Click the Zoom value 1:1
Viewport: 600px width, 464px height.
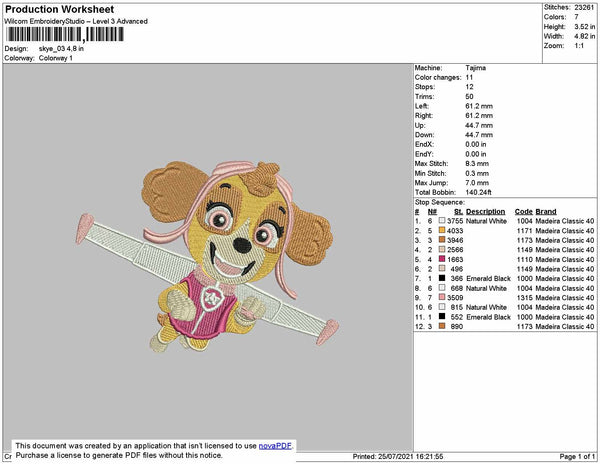(579, 46)
